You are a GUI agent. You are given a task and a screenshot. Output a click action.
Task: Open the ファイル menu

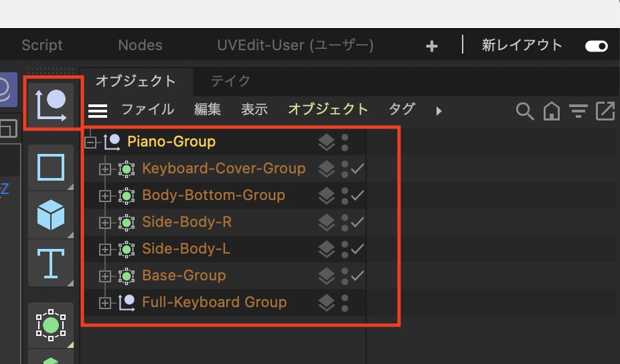click(x=147, y=110)
